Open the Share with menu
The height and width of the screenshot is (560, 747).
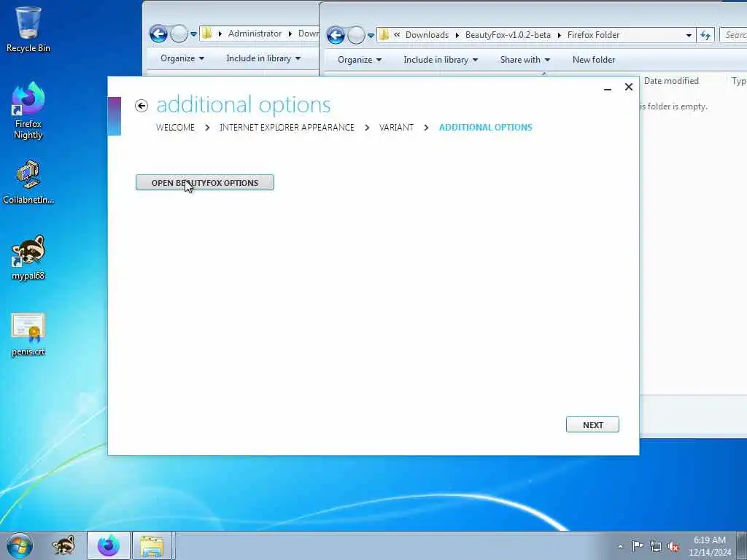click(x=525, y=60)
